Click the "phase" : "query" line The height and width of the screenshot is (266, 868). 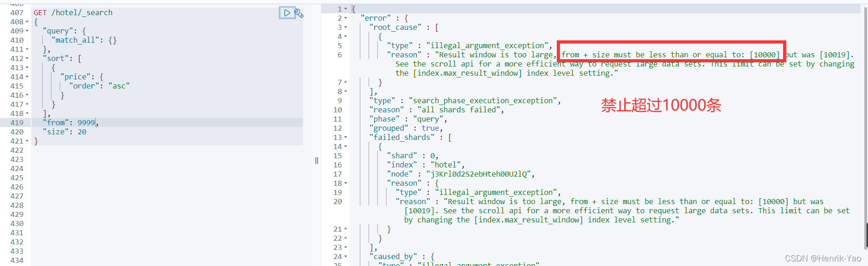[408, 119]
